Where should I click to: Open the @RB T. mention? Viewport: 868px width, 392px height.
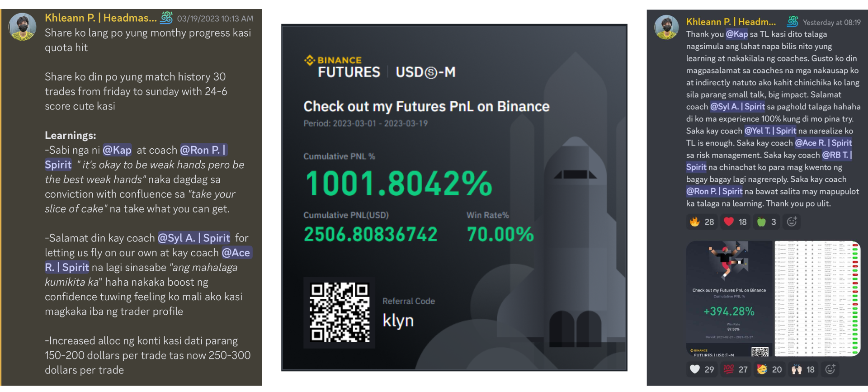coord(837,155)
